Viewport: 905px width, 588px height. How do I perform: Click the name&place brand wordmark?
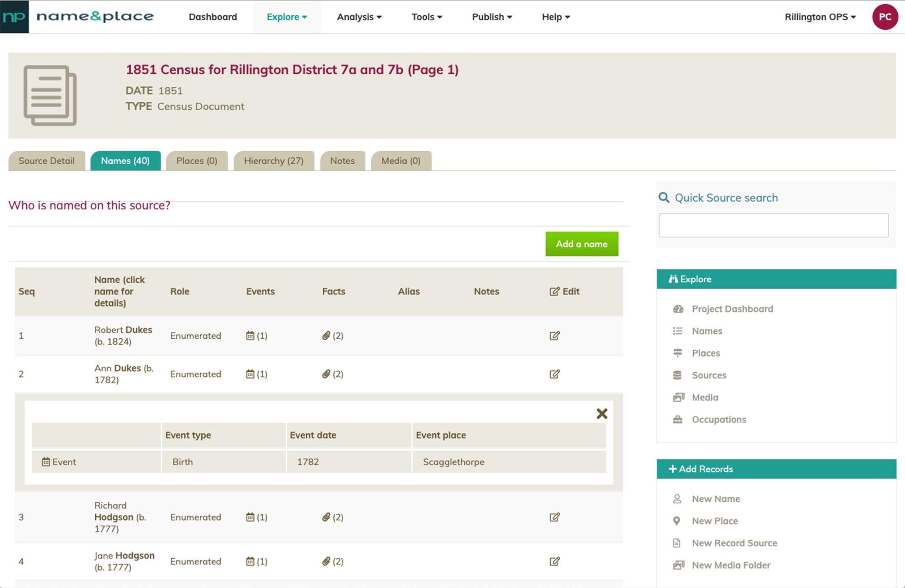click(x=95, y=17)
